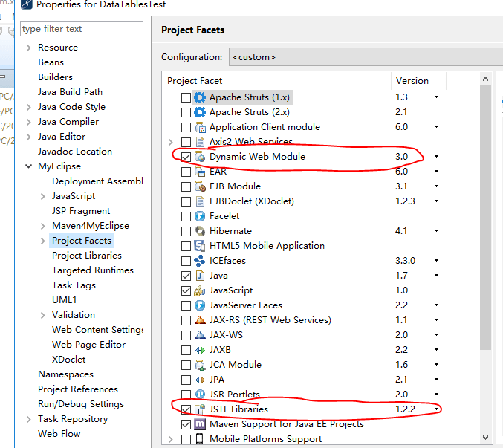Select Project References in the tree
The image size is (503, 448).
click(78, 389)
